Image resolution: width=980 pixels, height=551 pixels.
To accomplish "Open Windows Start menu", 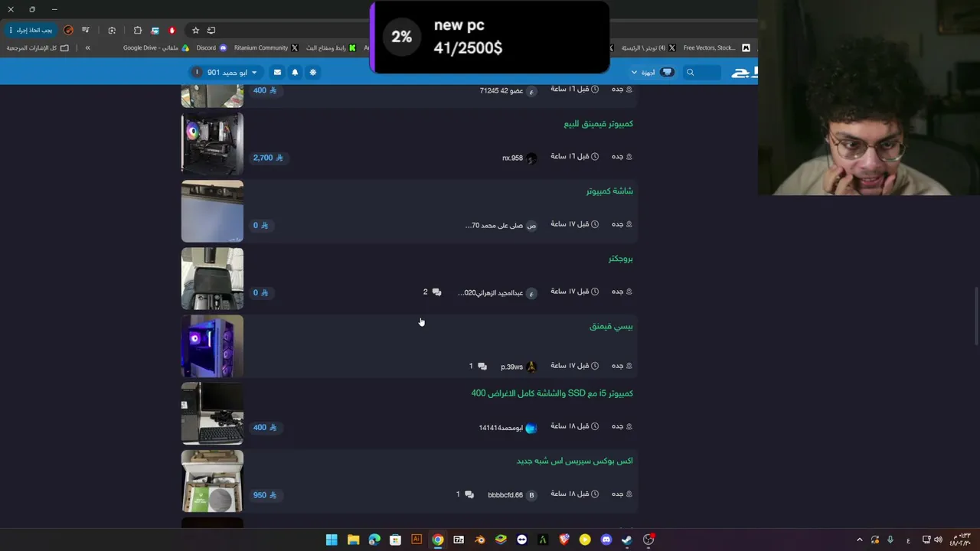I will click(x=332, y=540).
